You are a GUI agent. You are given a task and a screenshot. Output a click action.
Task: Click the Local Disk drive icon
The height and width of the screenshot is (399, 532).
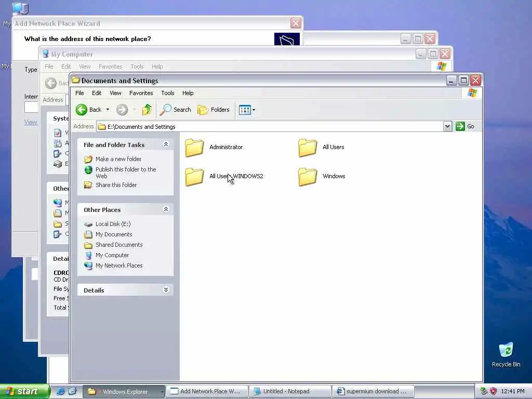tap(88, 224)
